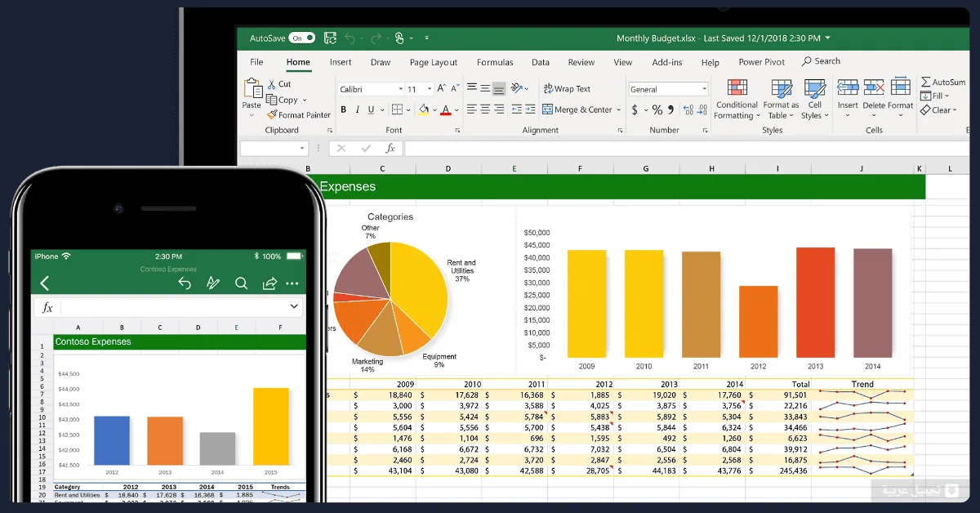Tap the search magnifier on iPhone Excel
Screen dimensions: 980x513
pos(241,283)
